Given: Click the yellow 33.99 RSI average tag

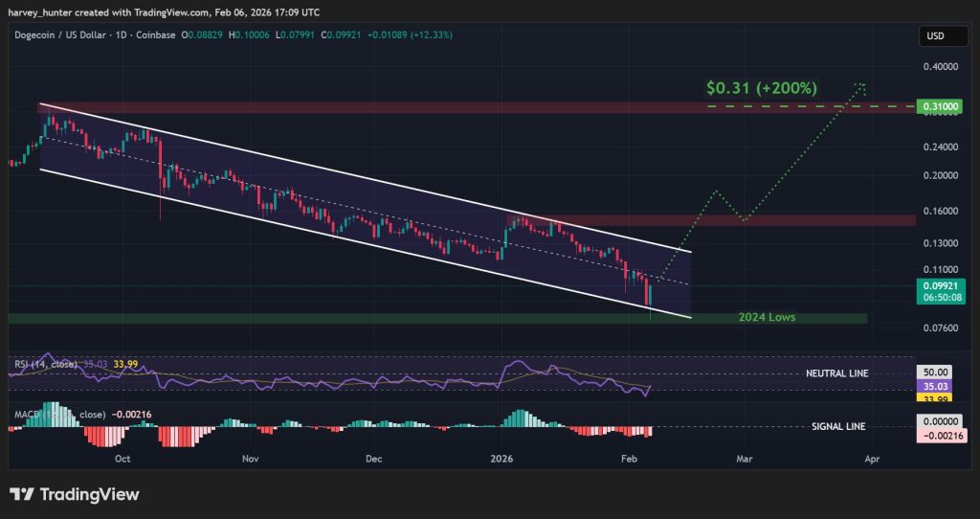Looking at the screenshot, I should (x=935, y=397).
